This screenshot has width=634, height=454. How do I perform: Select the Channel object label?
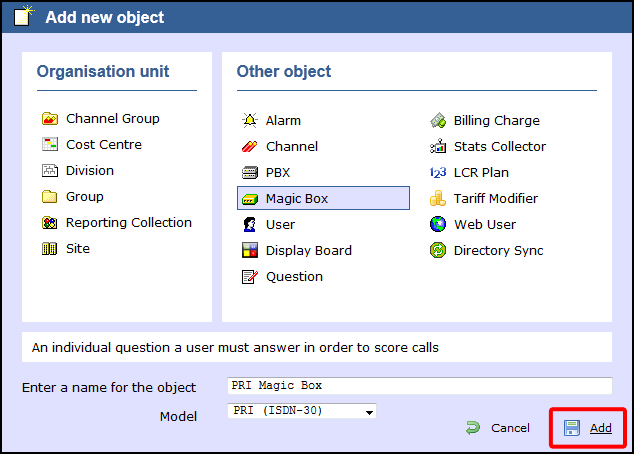tap(292, 146)
